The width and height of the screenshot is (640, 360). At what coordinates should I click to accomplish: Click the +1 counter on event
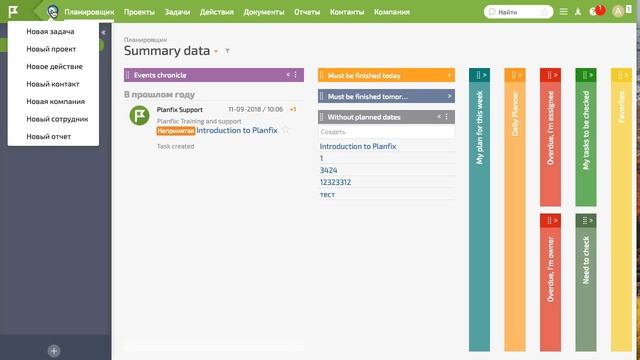click(293, 109)
